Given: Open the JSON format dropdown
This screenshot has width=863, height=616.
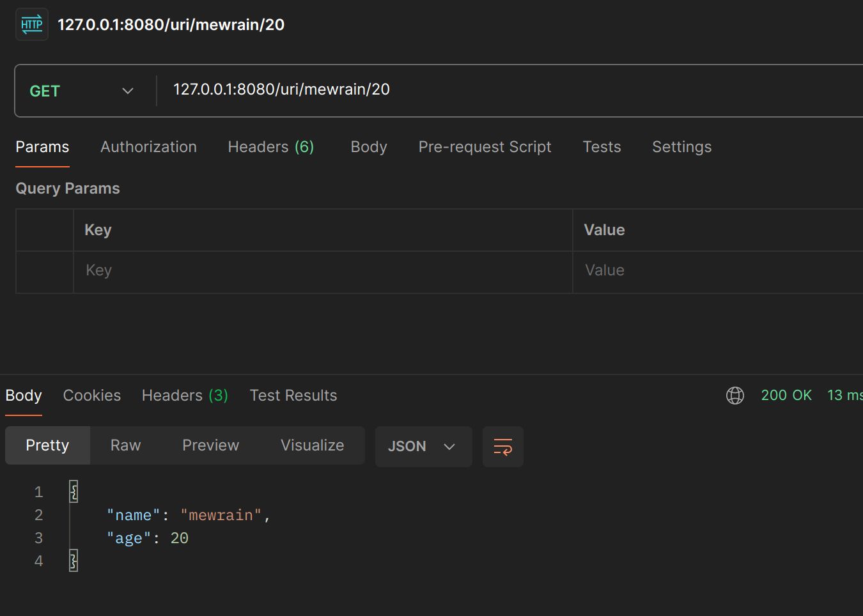Looking at the screenshot, I should [x=423, y=447].
